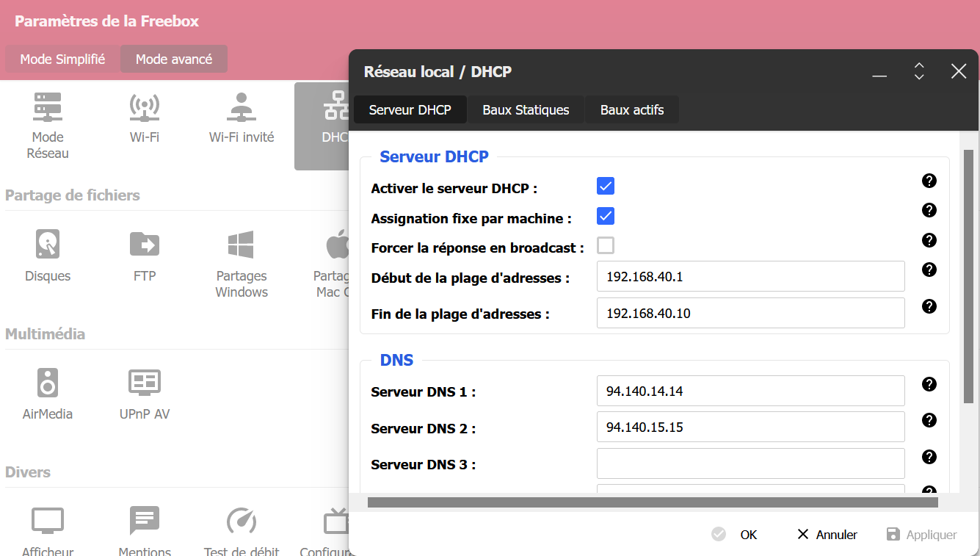This screenshot has width=980, height=556.
Task: Open the UPnP AV icon
Action: tap(145, 383)
